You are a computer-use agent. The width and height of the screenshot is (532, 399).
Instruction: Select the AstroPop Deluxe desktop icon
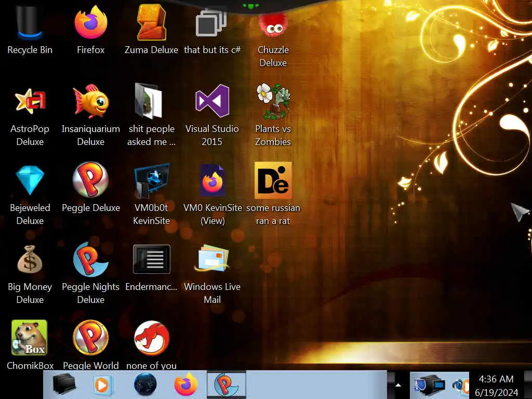30,101
